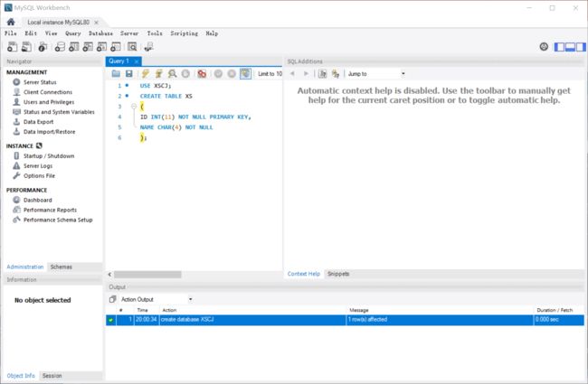
Task: Close the Query 1 tab
Action: (137, 61)
